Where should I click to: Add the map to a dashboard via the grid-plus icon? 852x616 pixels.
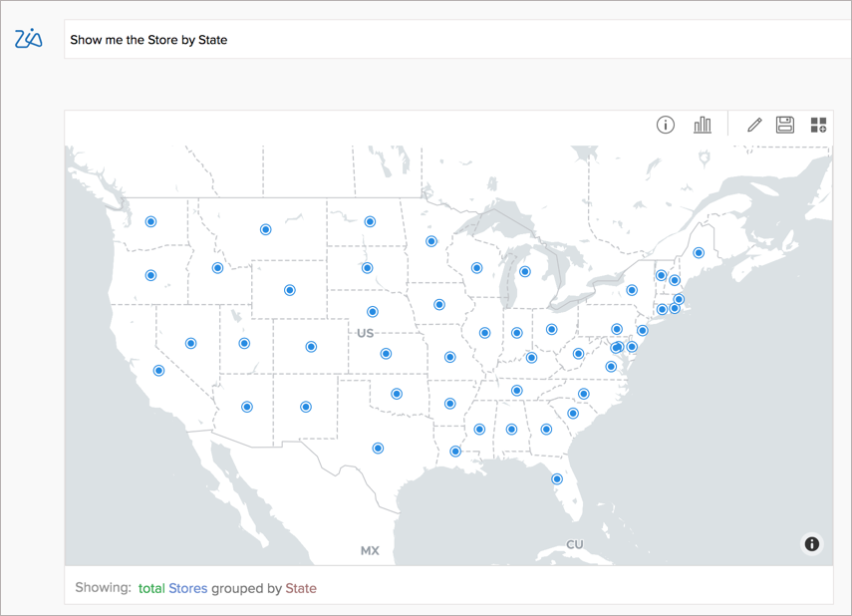(818, 125)
